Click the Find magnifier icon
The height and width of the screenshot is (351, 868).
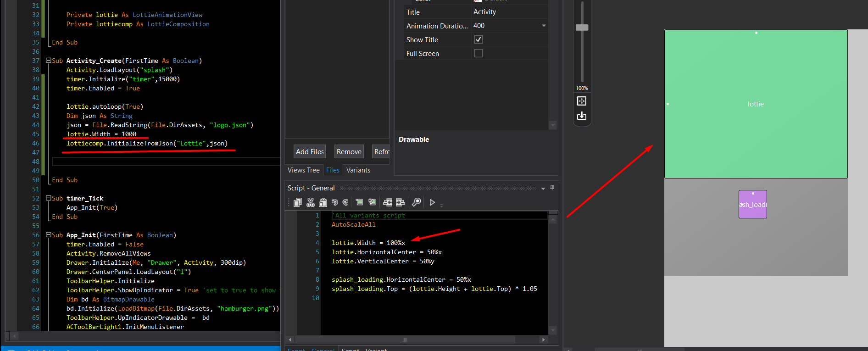pos(416,202)
